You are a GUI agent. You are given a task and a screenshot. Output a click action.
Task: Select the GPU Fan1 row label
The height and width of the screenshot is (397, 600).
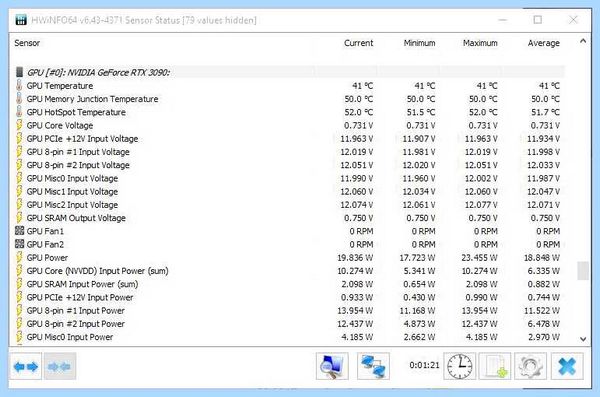point(45,231)
